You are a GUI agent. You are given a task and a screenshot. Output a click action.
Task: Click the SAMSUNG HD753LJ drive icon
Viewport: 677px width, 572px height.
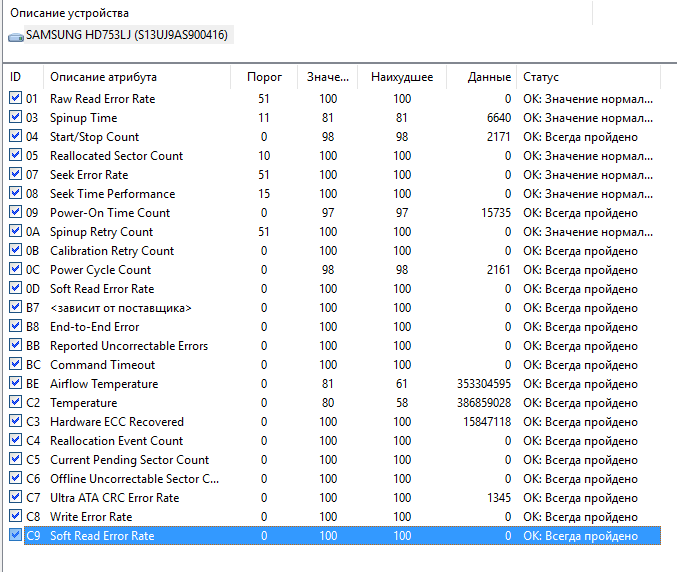click(16, 37)
